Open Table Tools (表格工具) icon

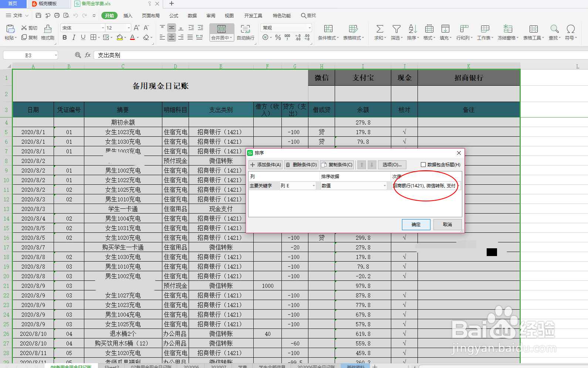[533, 29]
